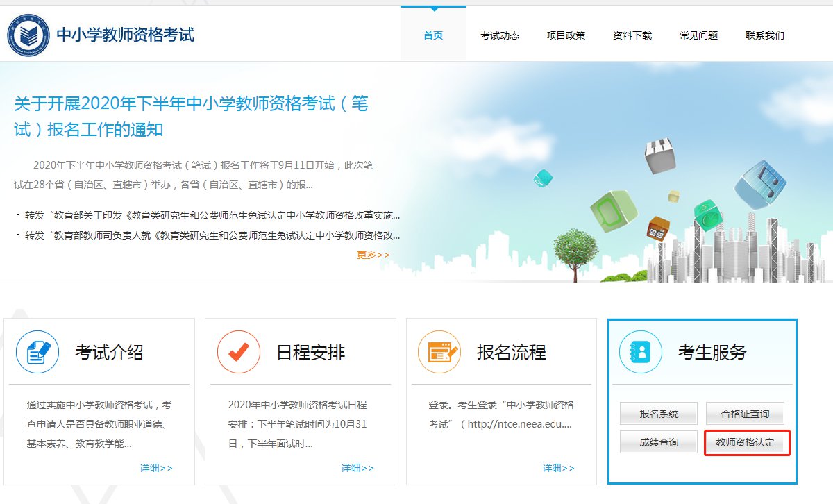
Task: Click the 考试介绍 document pencil icon
Action: 37,352
